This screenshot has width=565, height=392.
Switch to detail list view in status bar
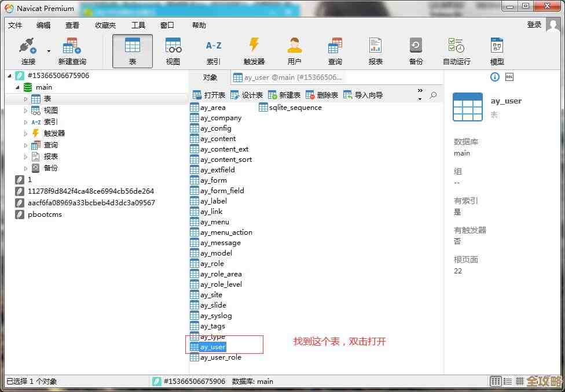508,381
